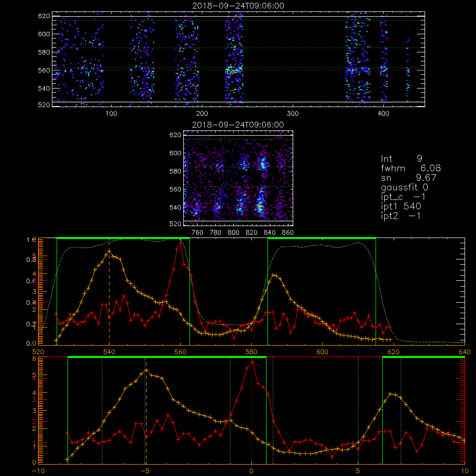Screen dimensions: 476x476
Task: Click the thick green bar above 525–562 range
Action: (x=123, y=238)
